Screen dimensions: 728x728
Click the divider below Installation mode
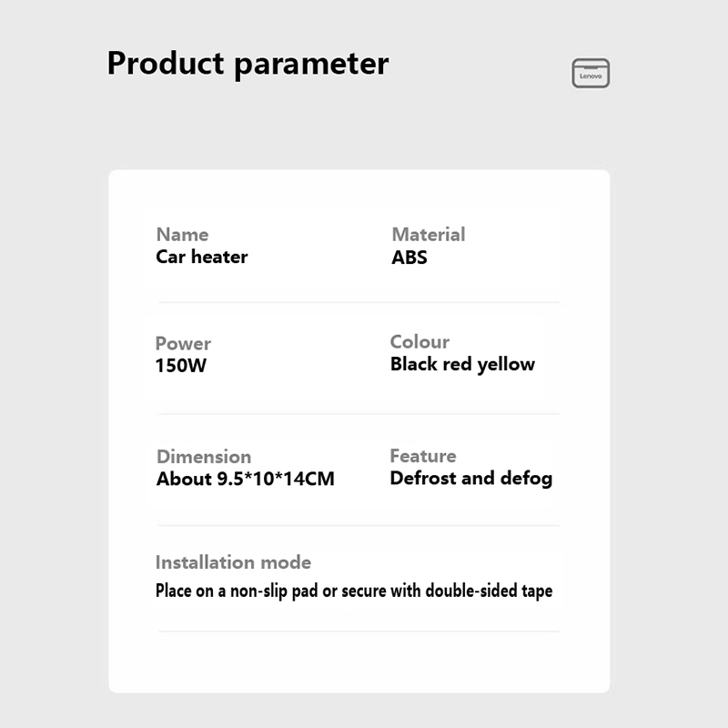(x=359, y=631)
